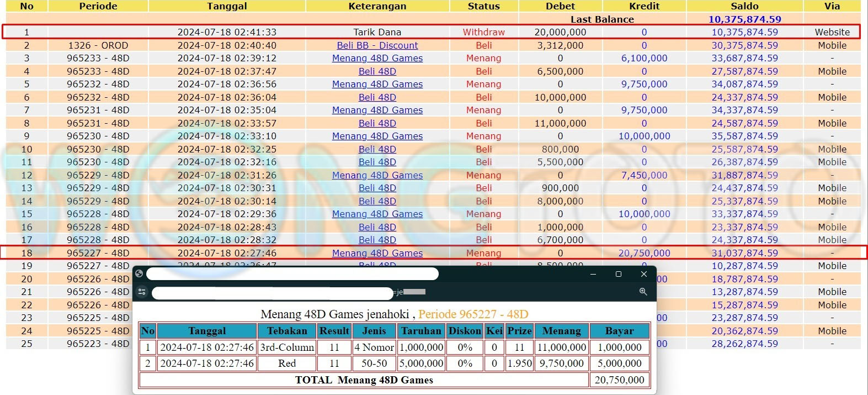Click Beli 48D link at 02:36:04
This screenshot has height=395, width=868.
377,97
